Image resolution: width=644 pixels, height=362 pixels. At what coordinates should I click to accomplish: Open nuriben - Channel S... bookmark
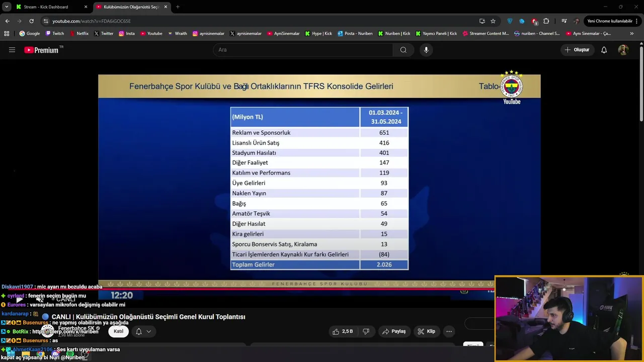(537, 34)
